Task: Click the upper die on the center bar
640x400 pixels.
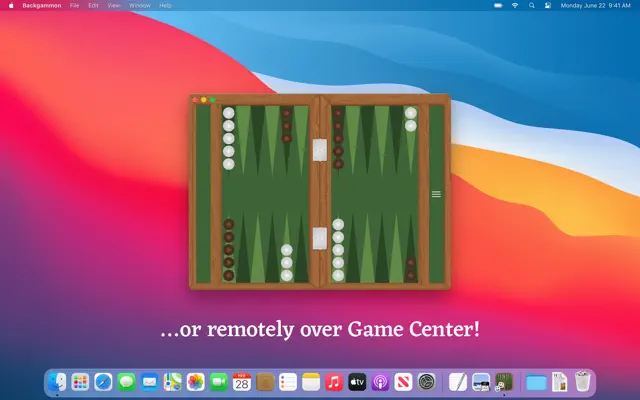Action: (x=320, y=150)
